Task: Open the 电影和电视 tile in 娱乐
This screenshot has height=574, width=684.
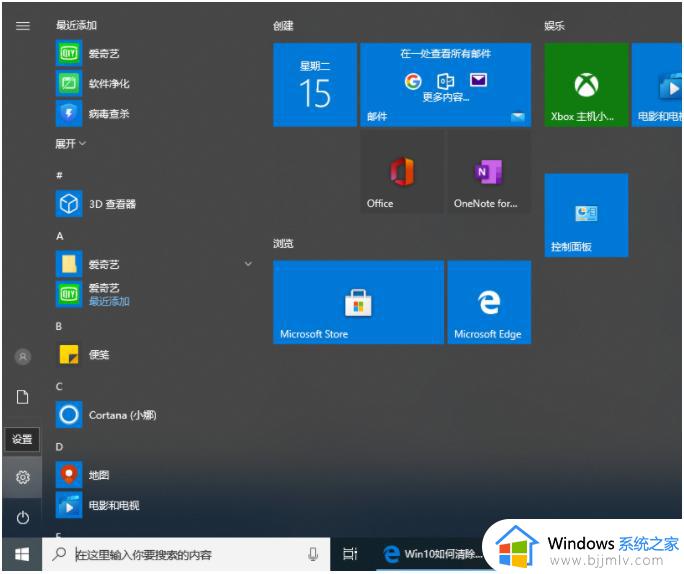Action: (x=657, y=85)
